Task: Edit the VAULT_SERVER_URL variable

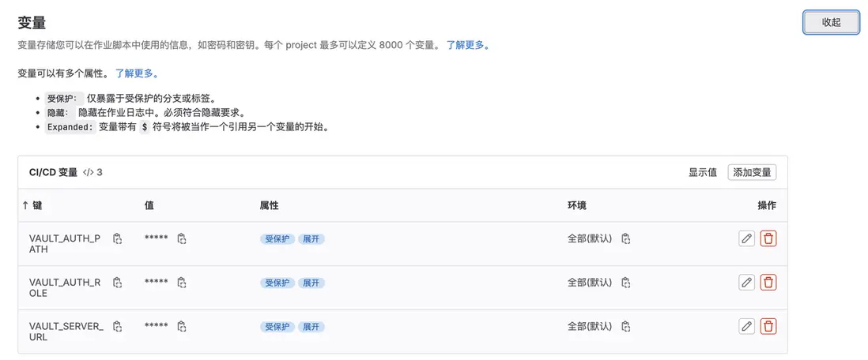Action: (746, 326)
